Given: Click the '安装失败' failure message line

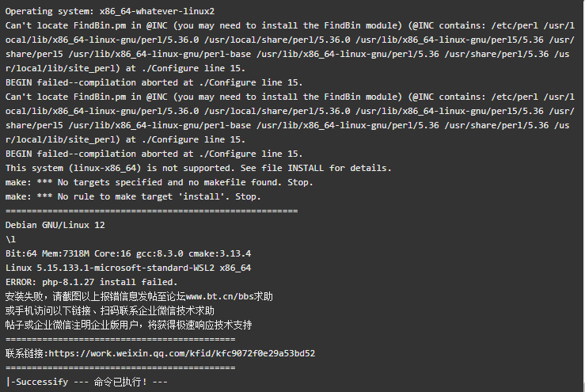Looking at the screenshot, I should 139,296.
